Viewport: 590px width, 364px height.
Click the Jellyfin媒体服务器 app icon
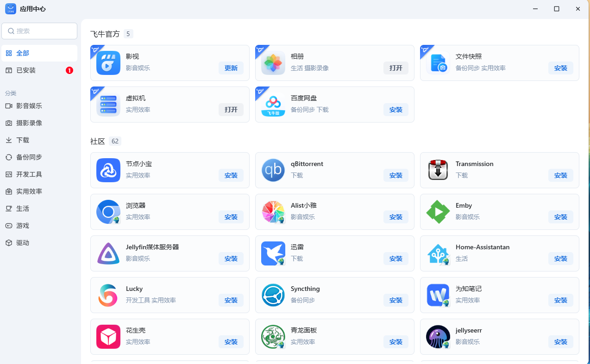tap(108, 253)
